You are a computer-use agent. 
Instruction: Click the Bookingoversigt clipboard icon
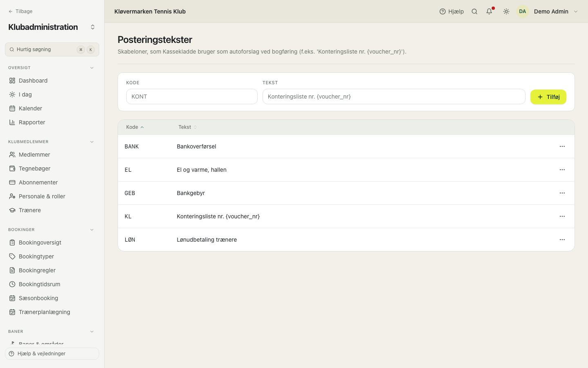point(12,242)
